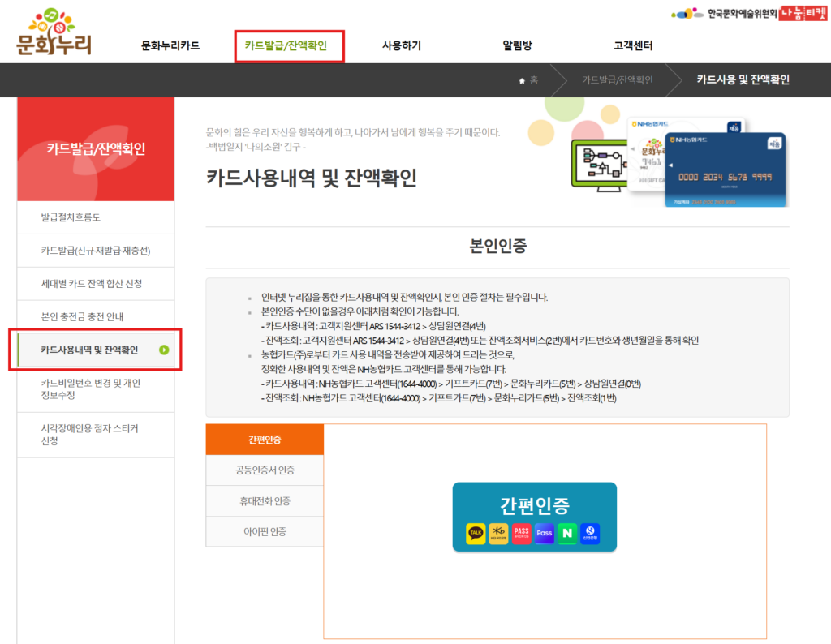Screen dimensions: 831x644
Task: Click the 카드발급/잔액확인 breadcrumb link
Action: [x=618, y=80]
